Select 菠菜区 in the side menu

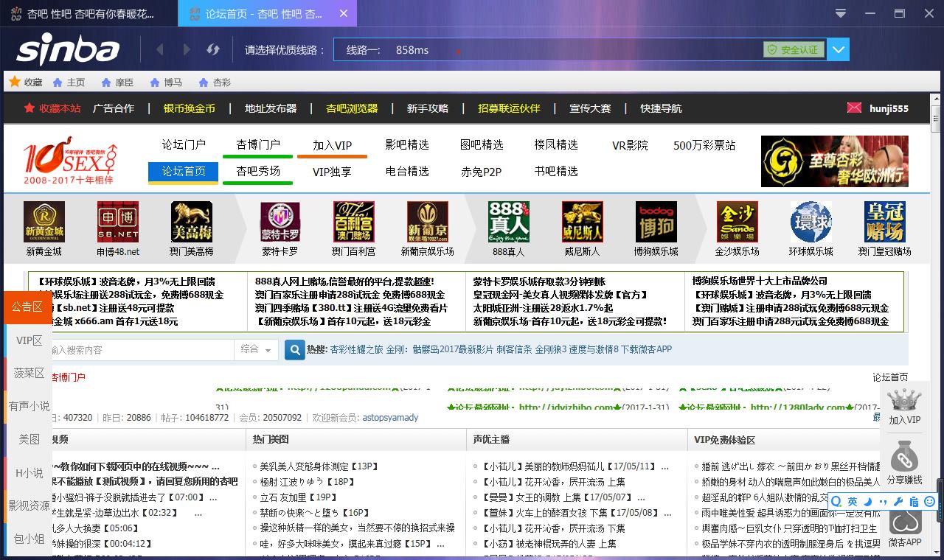pos(29,374)
